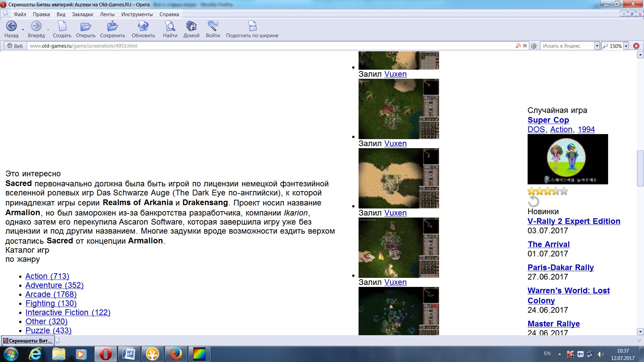644x362 pixels.
Task: Click the Назад (Back) toolbar icon
Action: pos(11,26)
